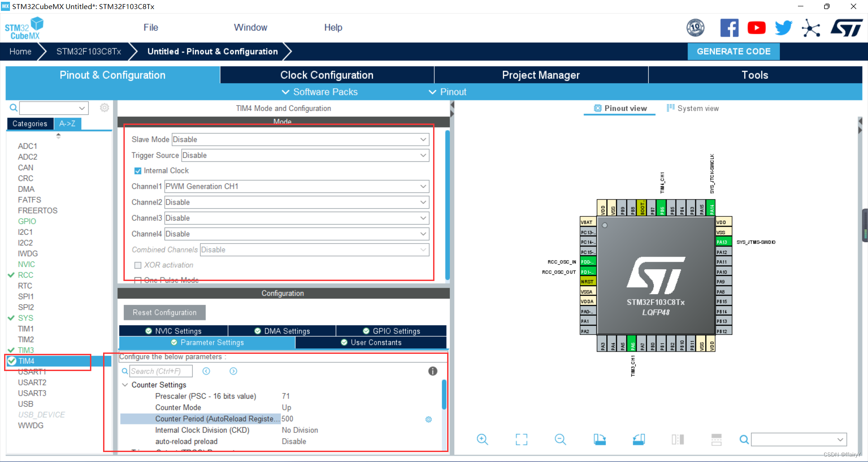868x462 pixels.
Task: Rotate the chip view clockwise
Action: [x=599, y=439]
